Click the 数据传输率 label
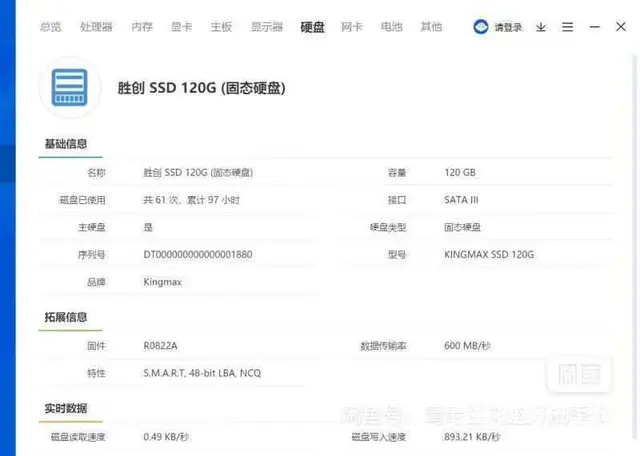Viewport: 640px width, 456px height. (x=383, y=346)
